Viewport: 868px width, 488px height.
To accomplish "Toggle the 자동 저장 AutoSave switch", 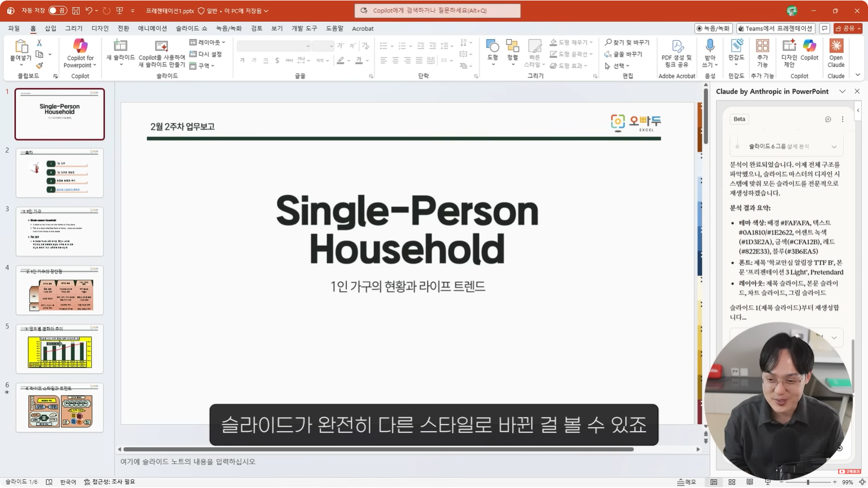I will 57,10.
